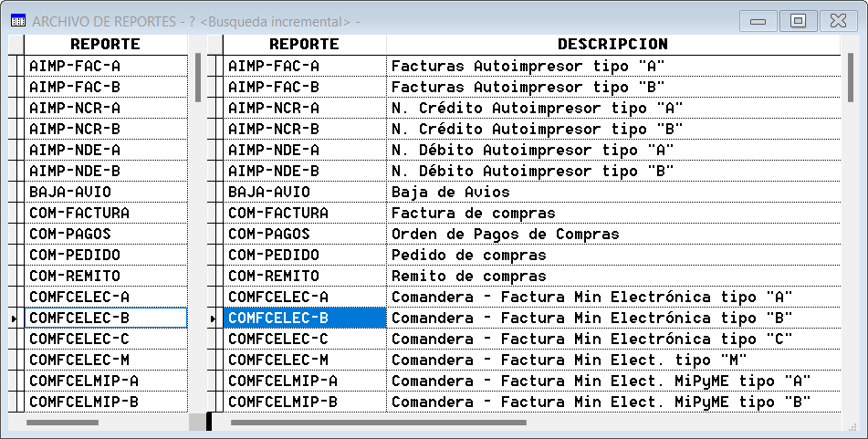The width and height of the screenshot is (868, 439).
Task: Click AIMP-NDE-A in the right pane
Action: click(305, 150)
